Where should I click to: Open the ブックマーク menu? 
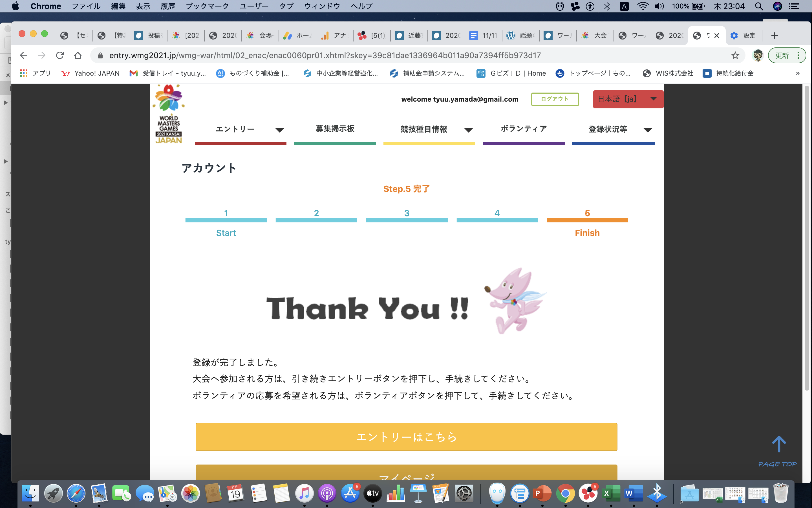click(x=207, y=6)
